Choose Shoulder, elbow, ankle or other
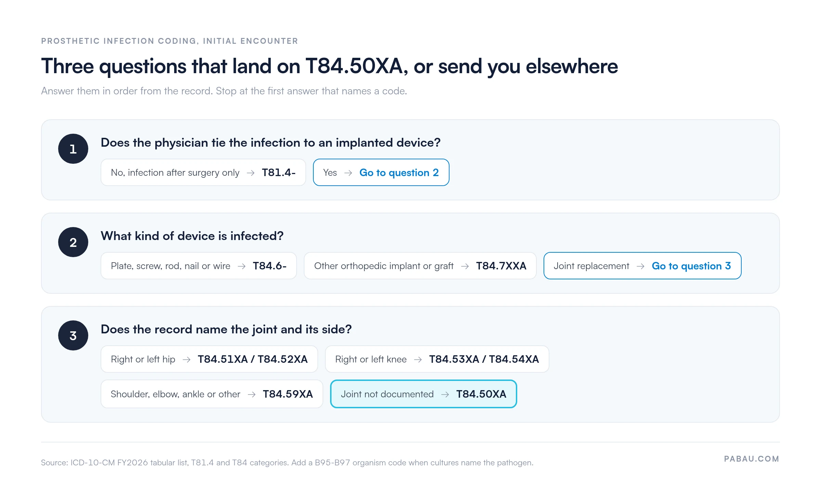 tap(212, 394)
